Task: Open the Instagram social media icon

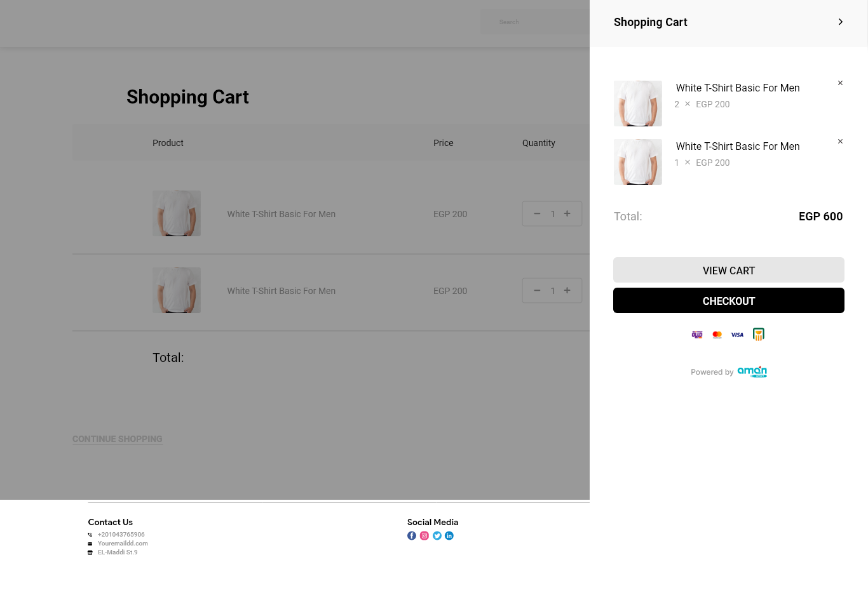Action: pos(424,536)
